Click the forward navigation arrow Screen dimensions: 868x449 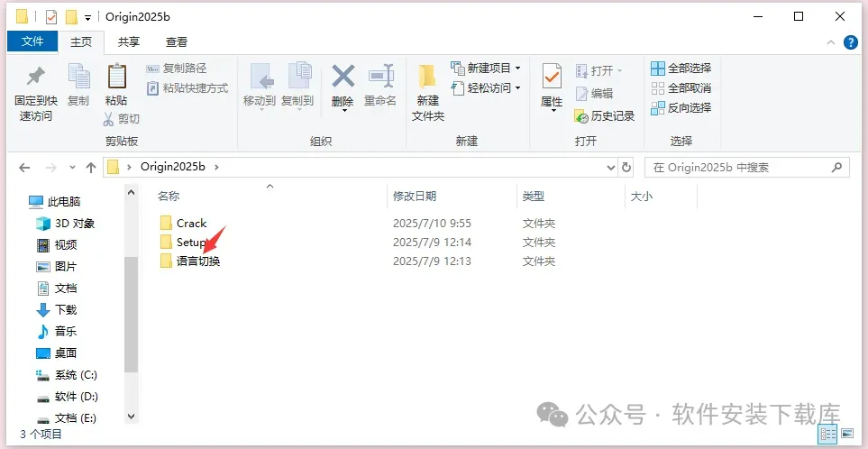[51, 167]
